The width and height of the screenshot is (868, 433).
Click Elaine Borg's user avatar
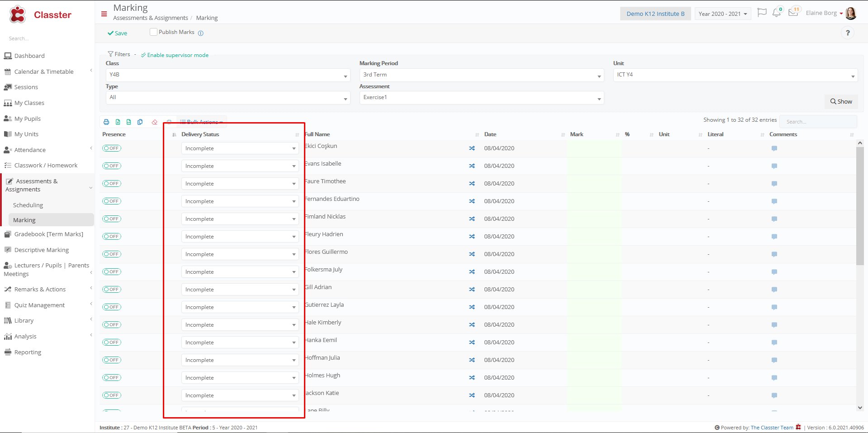coord(851,13)
